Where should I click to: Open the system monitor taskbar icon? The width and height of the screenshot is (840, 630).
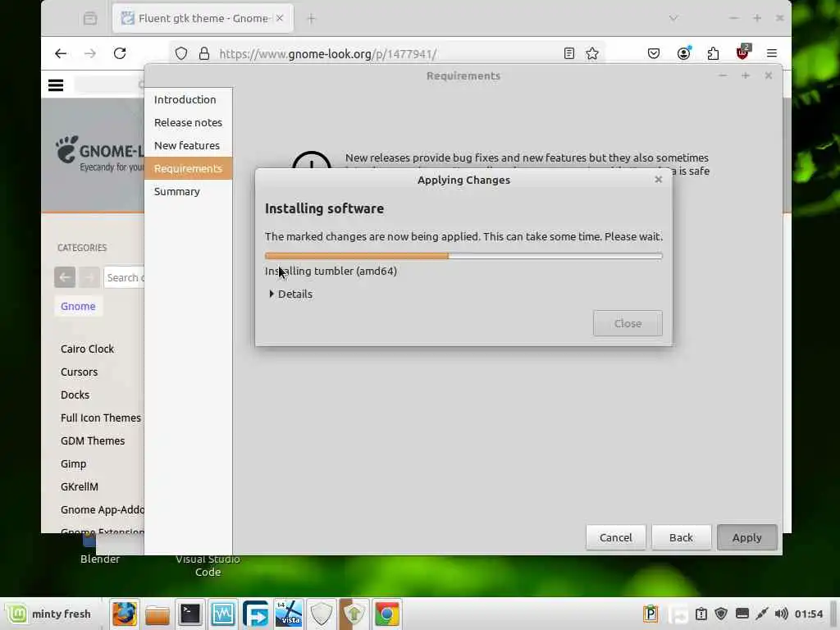pos(223,614)
